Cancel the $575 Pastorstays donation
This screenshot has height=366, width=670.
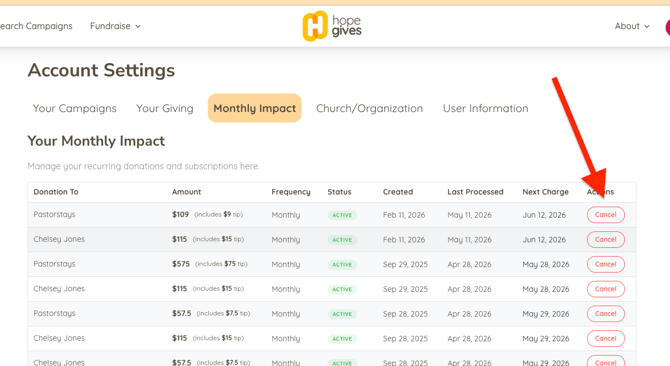pos(605,264)
